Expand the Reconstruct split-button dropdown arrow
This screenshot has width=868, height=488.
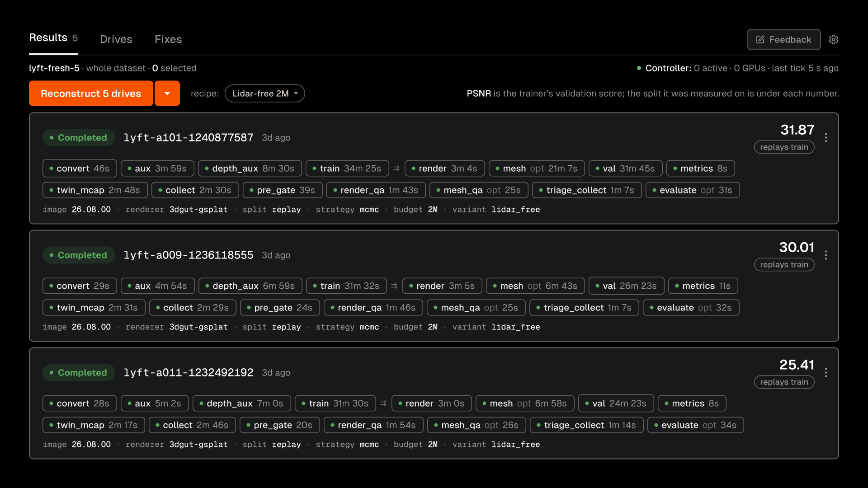click(x=167, y=94)
